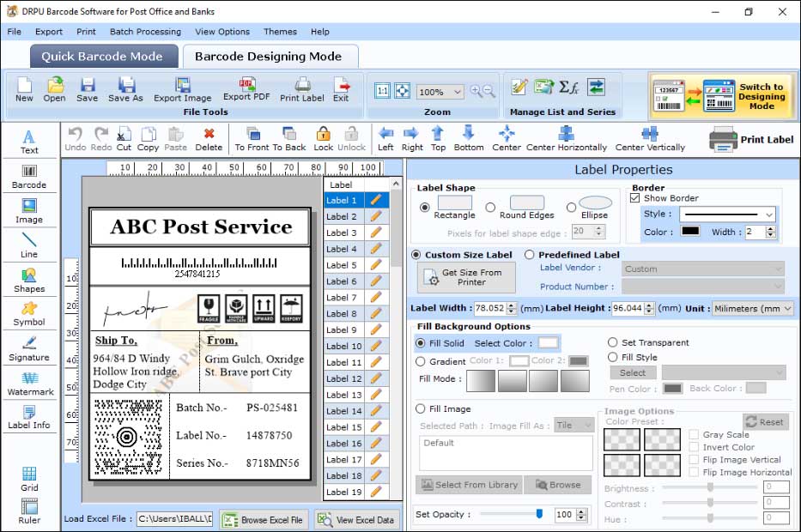Click the Fill Solid Select Color swatch
Image resolution: width=801 pixels, height=532 pixels.
tap(548, 342)
